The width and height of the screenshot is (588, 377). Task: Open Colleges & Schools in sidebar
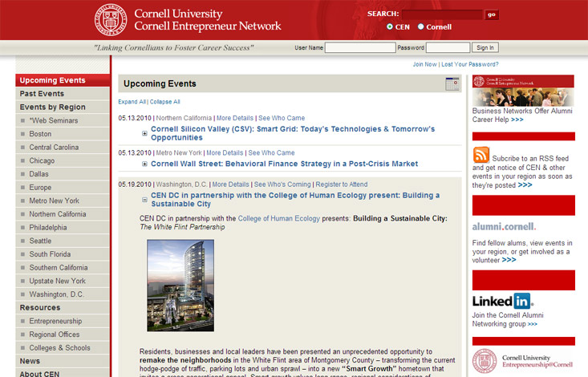point(63,348)
